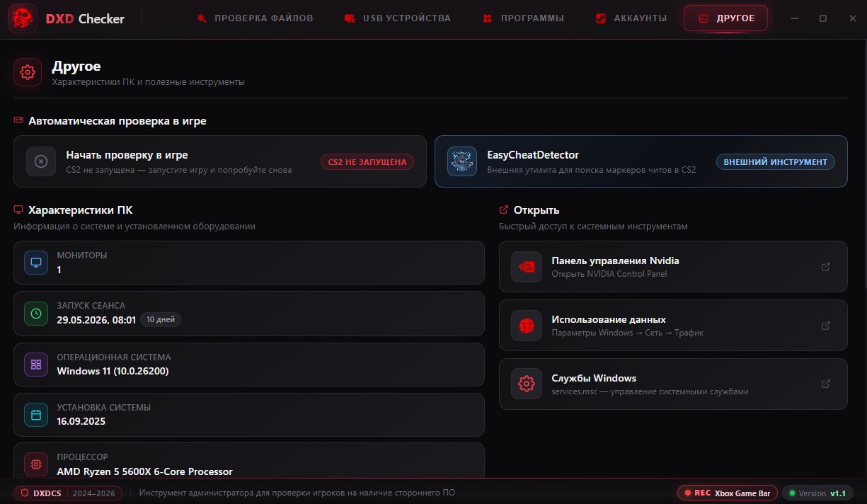867x504 pixels.
Task: Click the Version v1.1 indicator
Action: (817, 493)
